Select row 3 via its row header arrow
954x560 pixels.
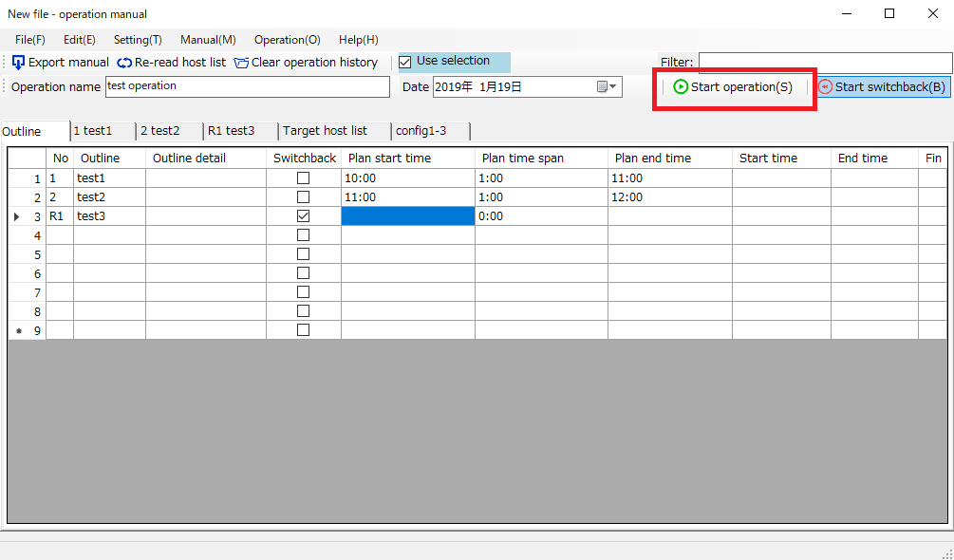(27, 216)
